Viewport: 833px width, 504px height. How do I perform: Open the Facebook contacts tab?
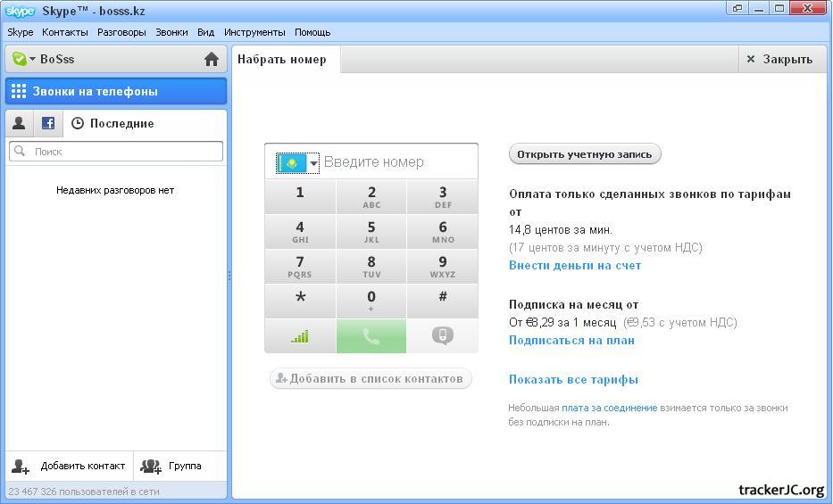pyautogui.click(x=48, y=123)
